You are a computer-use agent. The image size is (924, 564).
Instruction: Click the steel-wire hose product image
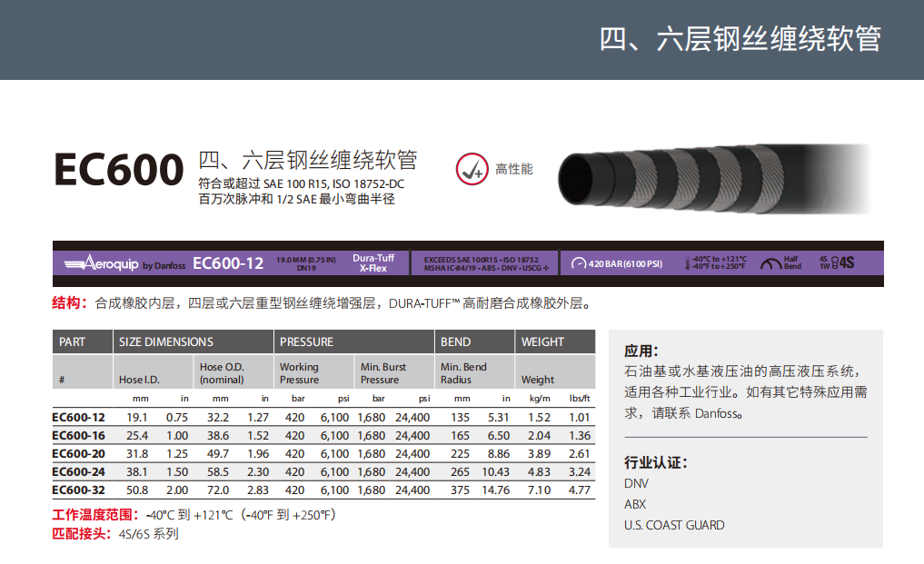point(710,178)
